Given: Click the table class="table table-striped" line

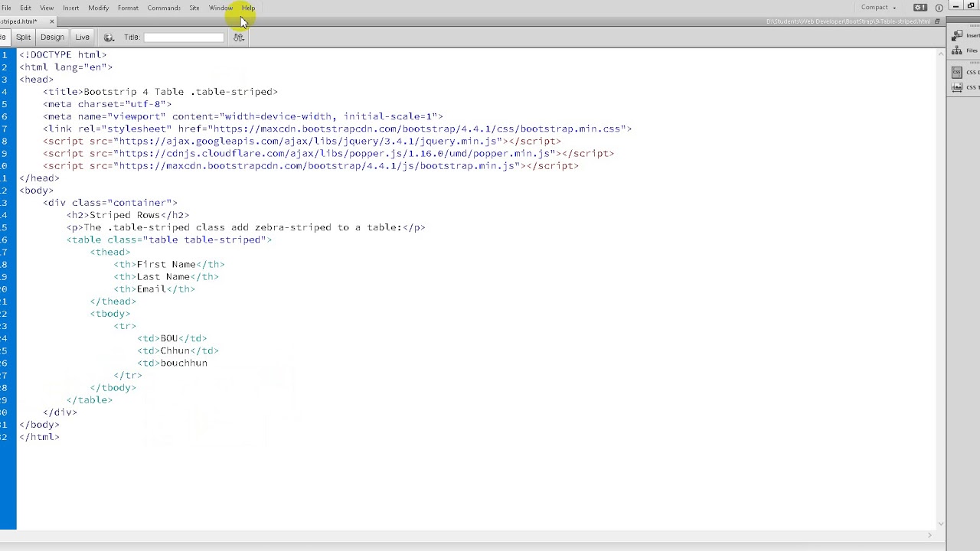Looking at the screenshot, I should (169, 240).
